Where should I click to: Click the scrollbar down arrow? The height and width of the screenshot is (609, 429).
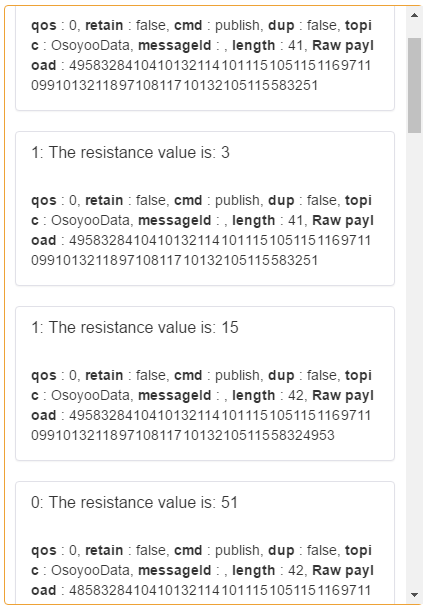tap(414, 595)
